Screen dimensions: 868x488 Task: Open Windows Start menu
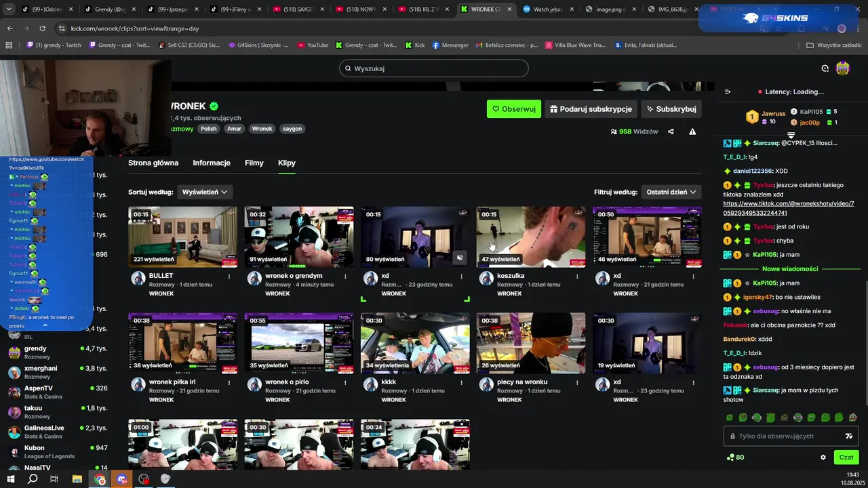pyautogui.click(x=12, y=479)
